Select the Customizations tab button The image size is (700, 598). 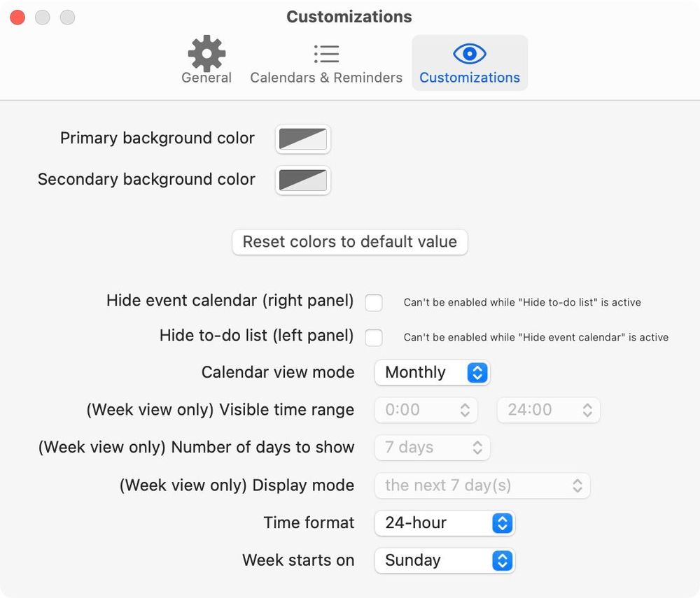(469, 63)
